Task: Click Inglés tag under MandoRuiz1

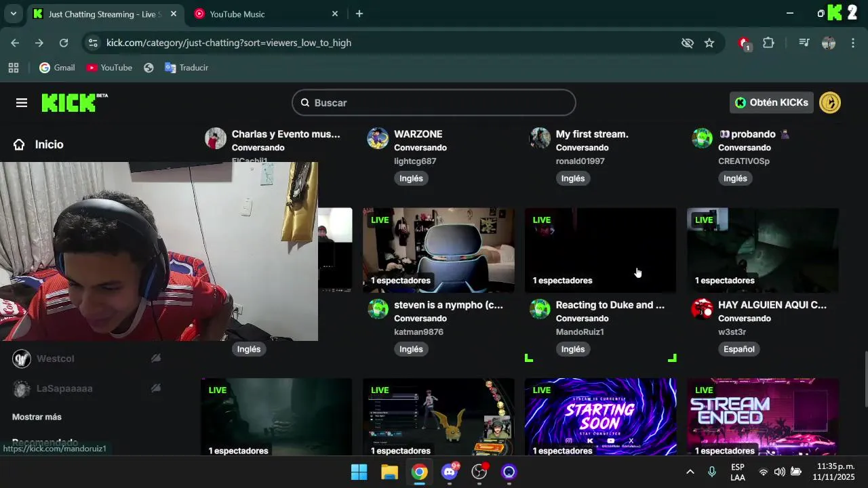Action: (573, 349)
